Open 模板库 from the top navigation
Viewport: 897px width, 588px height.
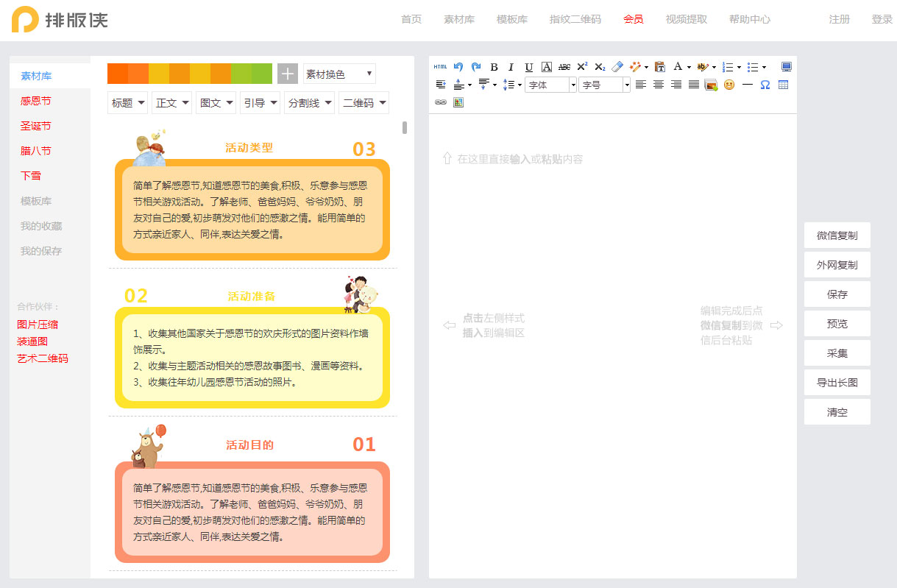(x=511, y=20)
